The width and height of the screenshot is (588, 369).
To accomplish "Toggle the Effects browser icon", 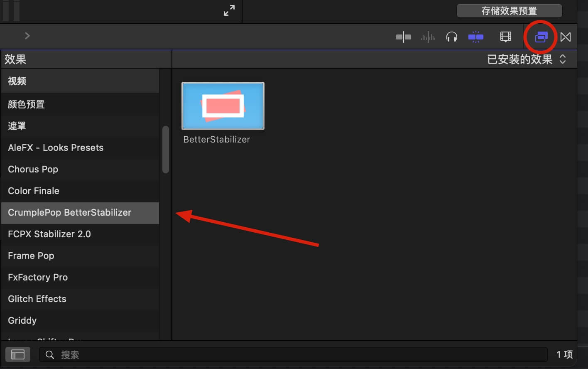I will tap(541, 37).
